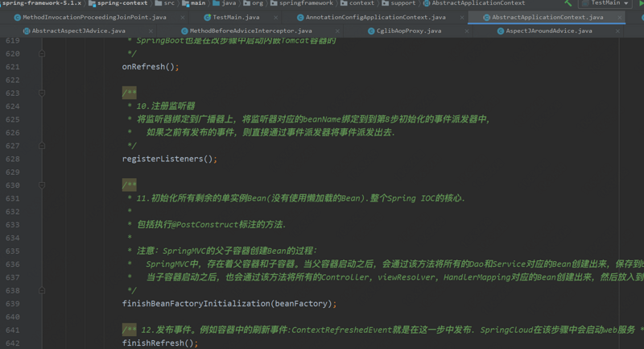Click the comment '10.注册监听器'
The width and height of the screenshot is (644, 349).
(x=166, y=106)
